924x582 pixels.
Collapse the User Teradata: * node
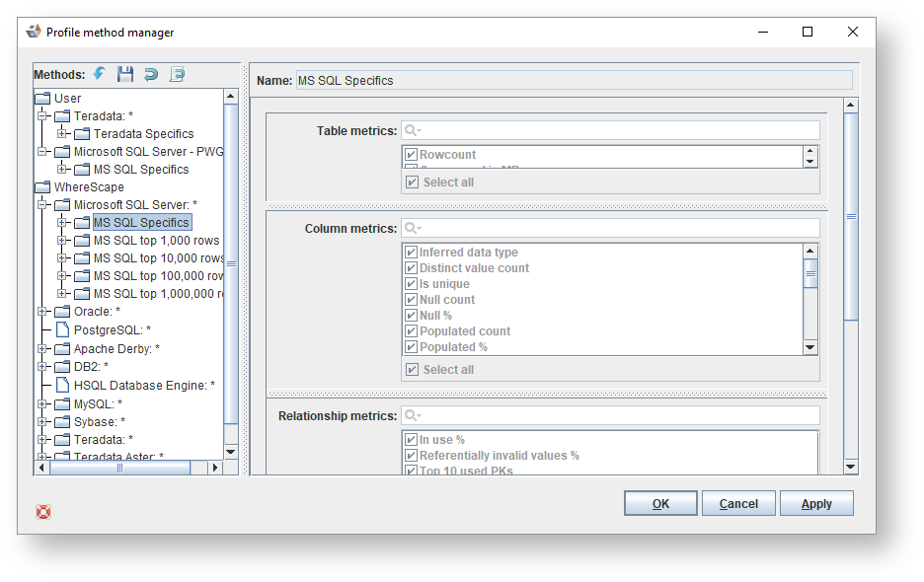point(42,115)
